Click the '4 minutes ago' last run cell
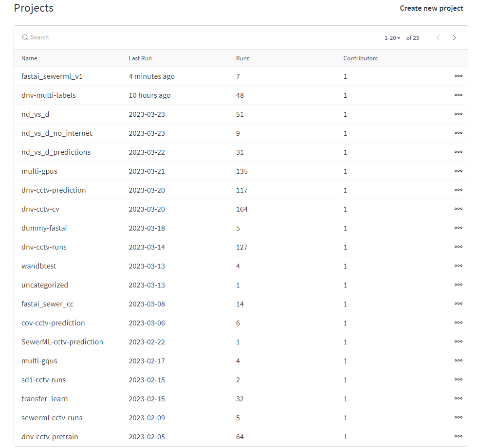 pos(151,76)
